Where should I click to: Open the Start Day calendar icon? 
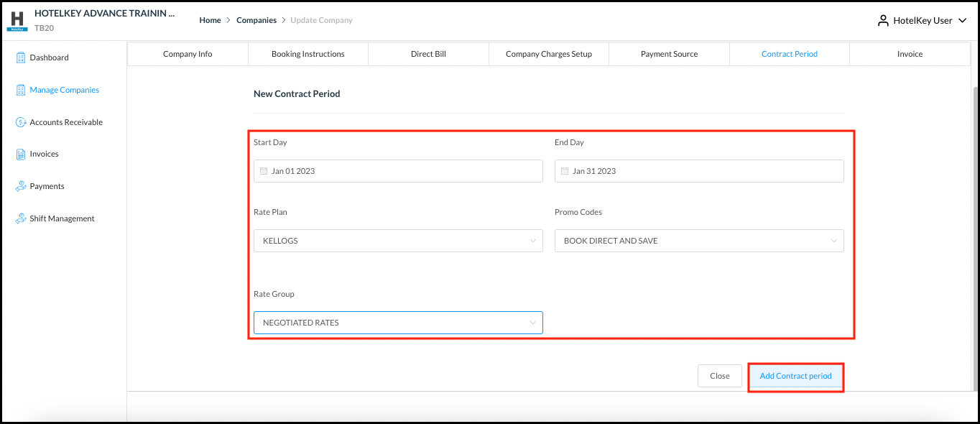263,170
